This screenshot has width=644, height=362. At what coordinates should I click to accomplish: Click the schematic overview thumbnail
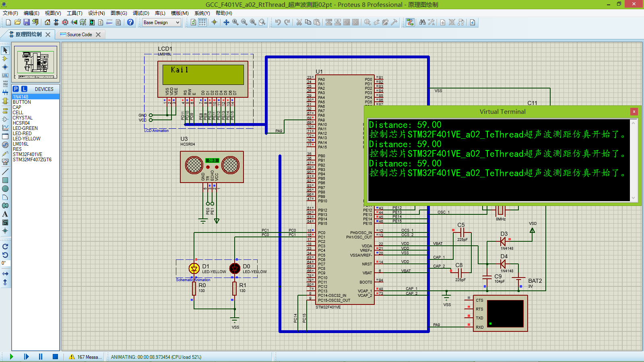point(35,63)
